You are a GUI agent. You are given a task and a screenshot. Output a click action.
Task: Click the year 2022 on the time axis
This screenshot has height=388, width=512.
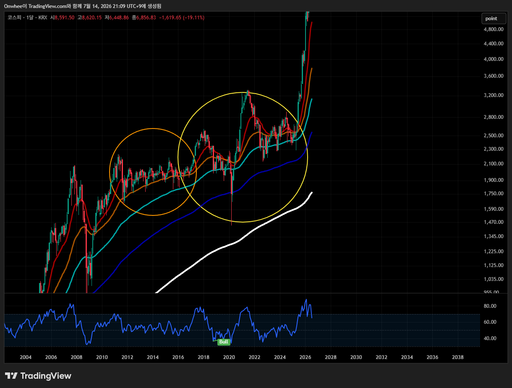tap(254, 357)
